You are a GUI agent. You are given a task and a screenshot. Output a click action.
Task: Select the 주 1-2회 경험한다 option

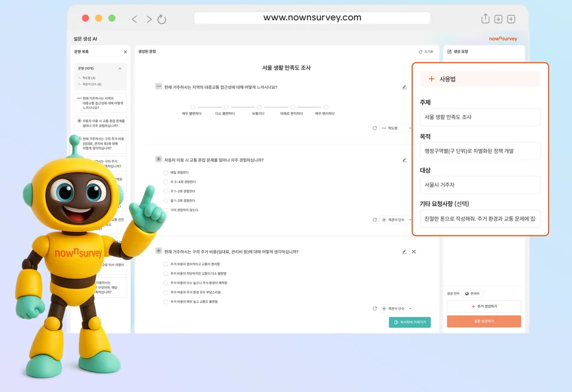166,191
